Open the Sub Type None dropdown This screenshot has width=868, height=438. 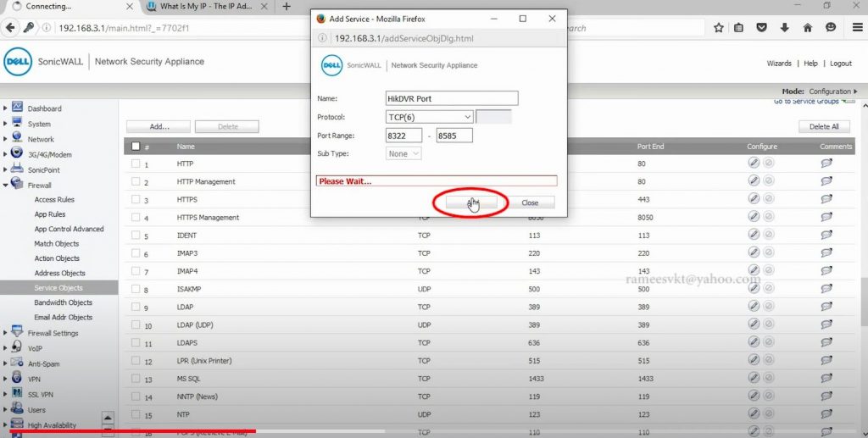(403, 153)
